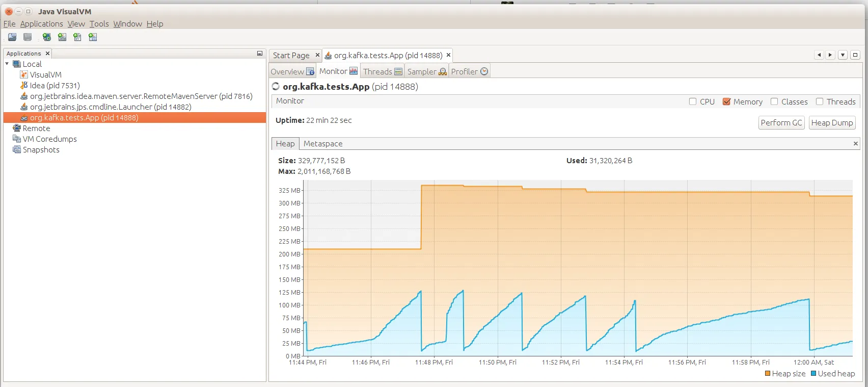Click the Load snapshot toolbar icon
Viewport: 868px width, 387px height.
tap(12, 37)
